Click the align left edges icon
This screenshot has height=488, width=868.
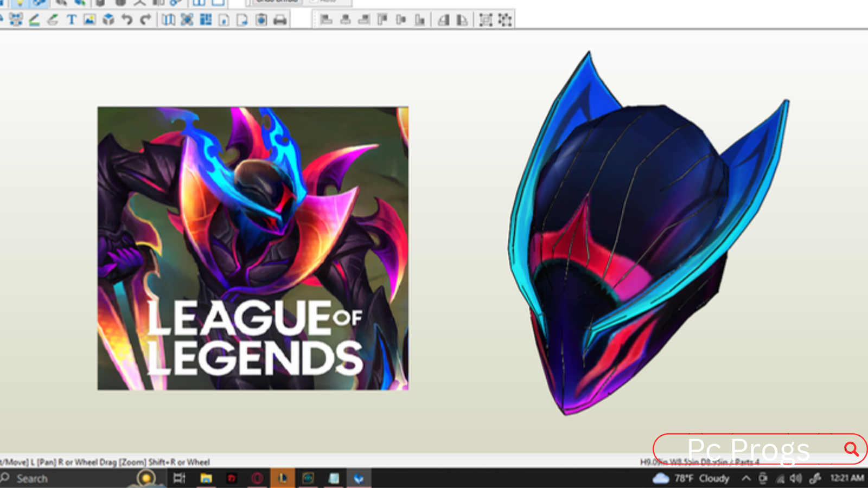[x=327, y=20]
